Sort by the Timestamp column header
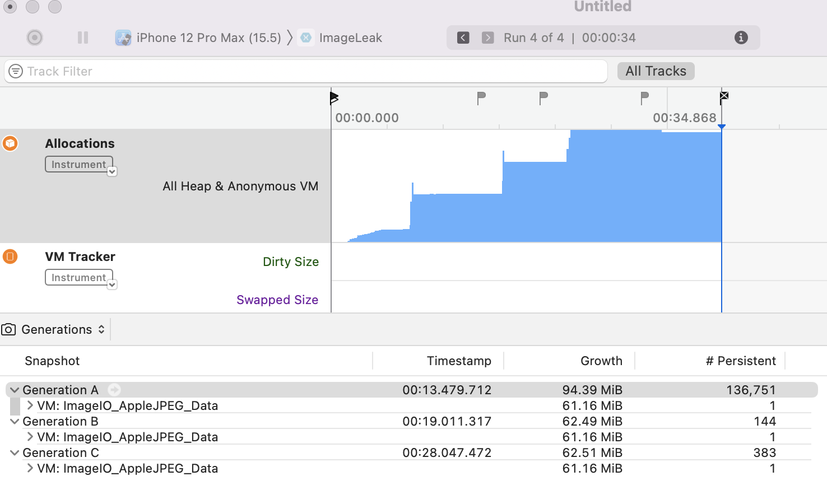The height and width of the screenshot is (504, 827). click(x=459, y=361)
